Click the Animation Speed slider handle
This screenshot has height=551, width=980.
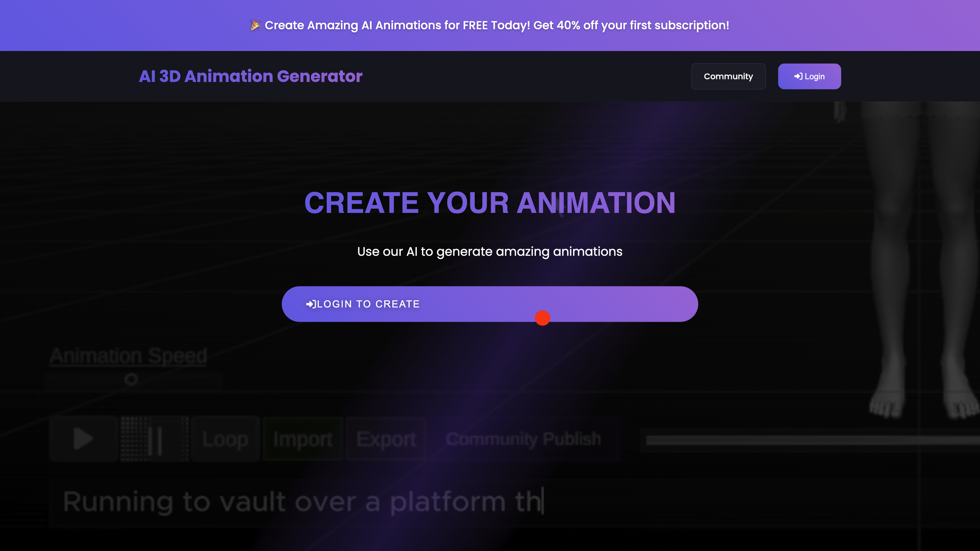131,379
